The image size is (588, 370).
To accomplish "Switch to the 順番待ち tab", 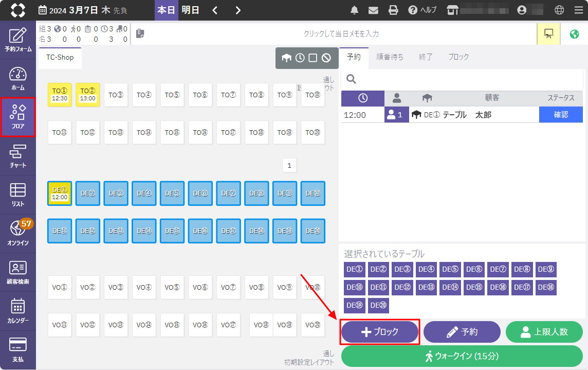I will 390,57.
